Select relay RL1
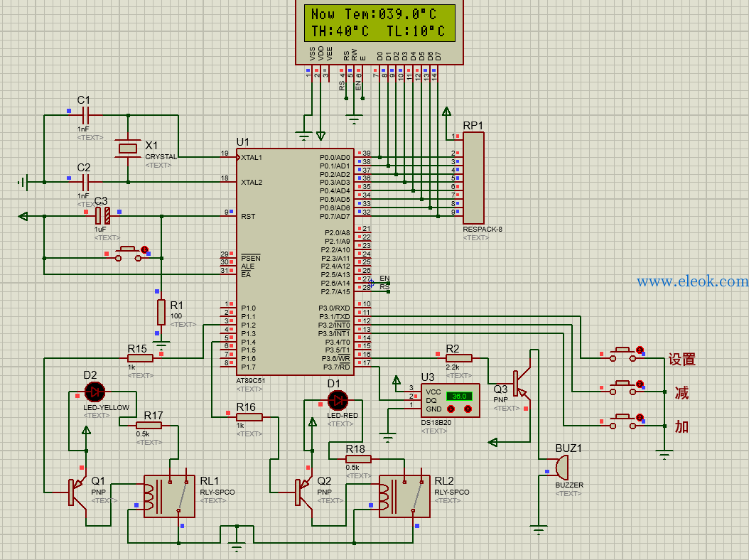749x560 pixels. pyautogui.click(x=169, y=496)
